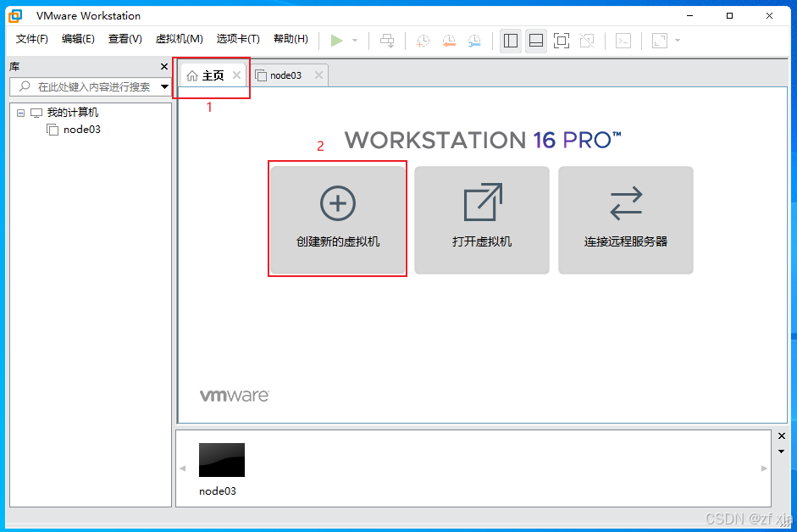This screenshot has height=532, width=797.
Task: Collapse the 我的计算机 tree node
Action: pyautogui.click(x=20, y=113)
